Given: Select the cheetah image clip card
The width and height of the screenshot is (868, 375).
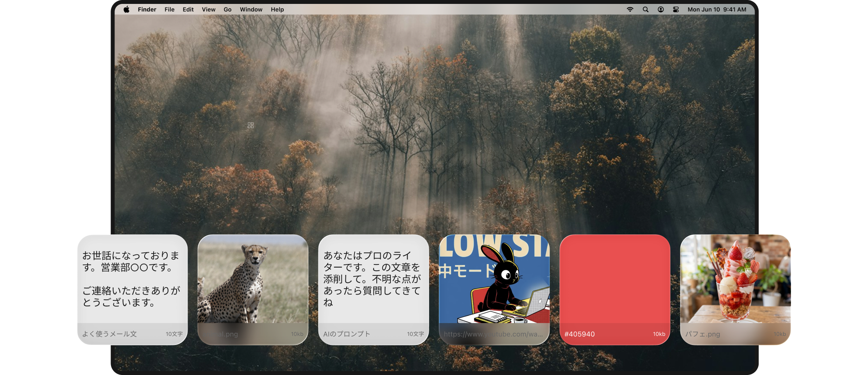Looking at the screenshot, I should (x=253, y=289).
